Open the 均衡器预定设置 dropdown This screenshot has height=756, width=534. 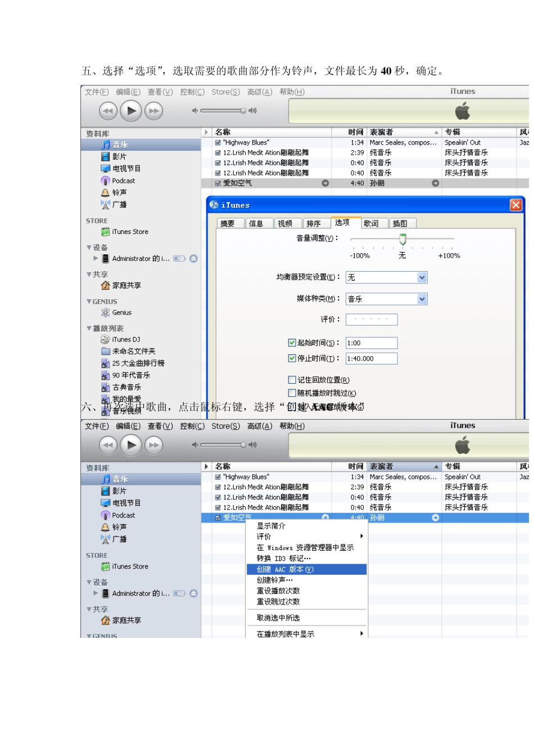click(x=422, y=277)
